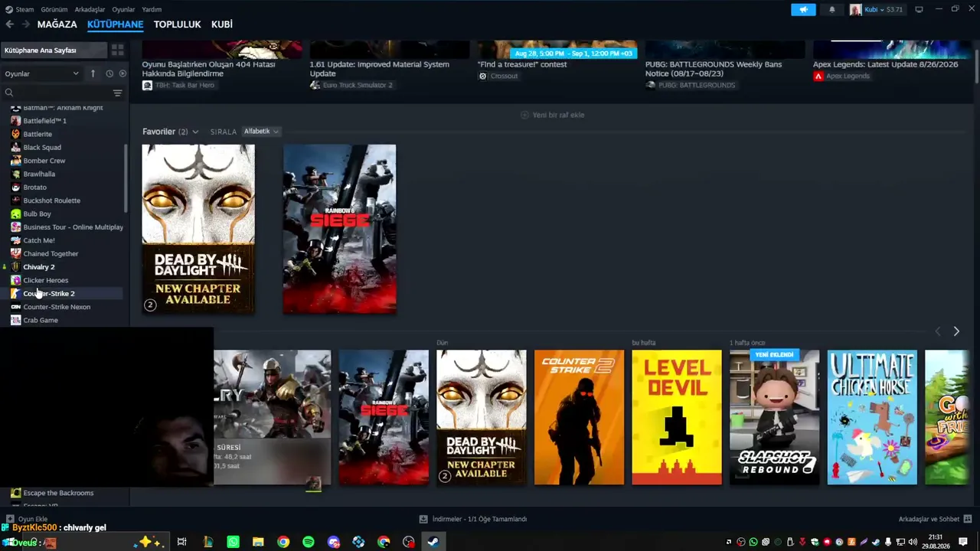Open WhatsApp from the taskbar

(233, 542)
